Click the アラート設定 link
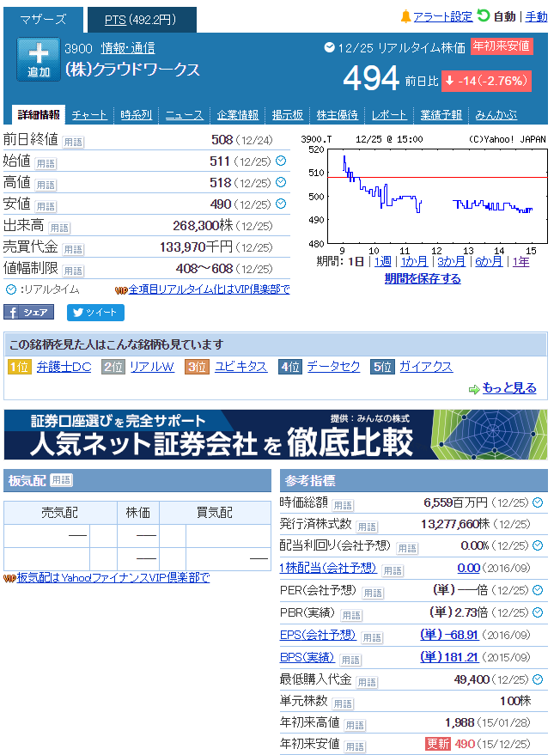This screenshot has width=560, height=755. click(443, 17)
